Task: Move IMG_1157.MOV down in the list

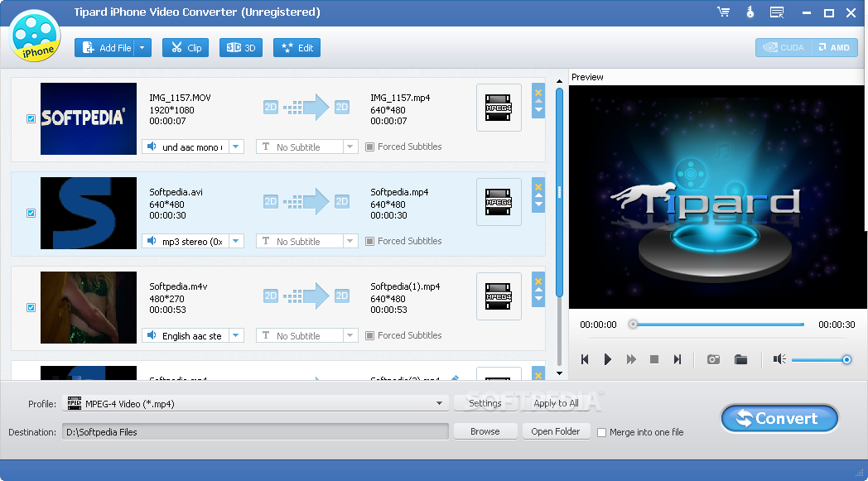Action: (538, 109)
